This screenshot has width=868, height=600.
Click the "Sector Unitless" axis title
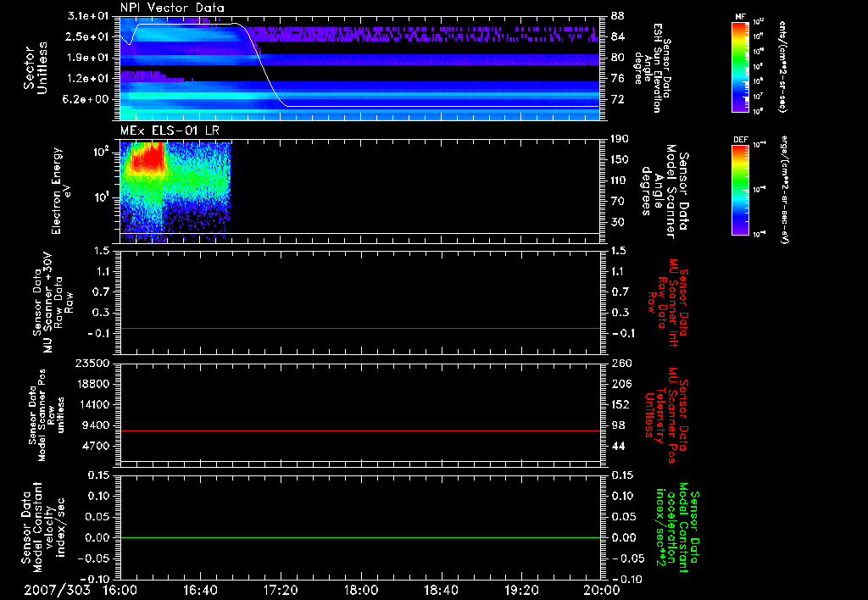36,68
